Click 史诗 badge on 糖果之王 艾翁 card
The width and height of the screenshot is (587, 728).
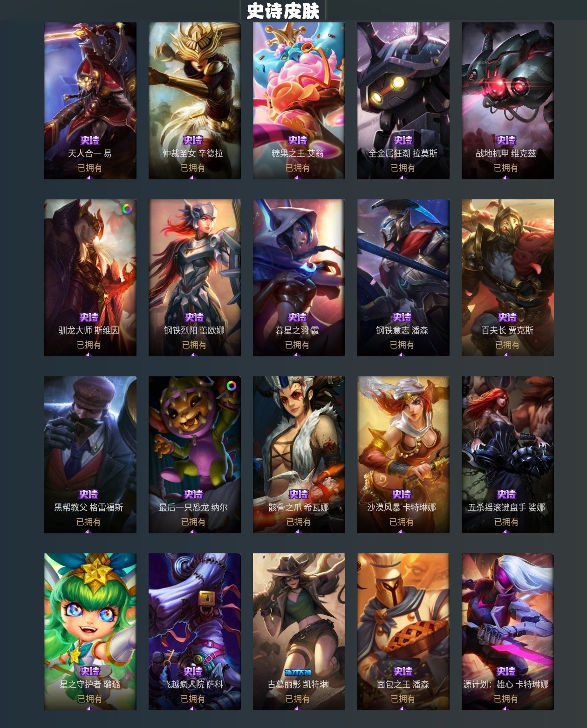(298, 140)
